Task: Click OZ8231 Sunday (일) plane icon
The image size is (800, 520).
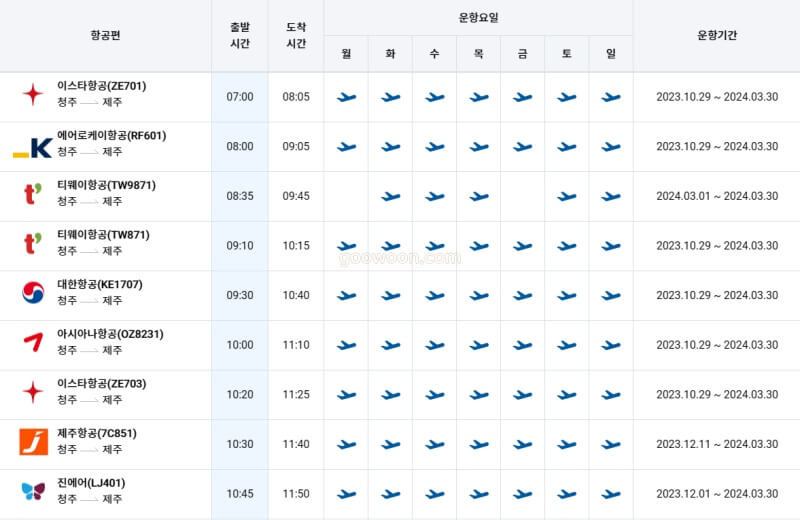Action: point(611,345)
